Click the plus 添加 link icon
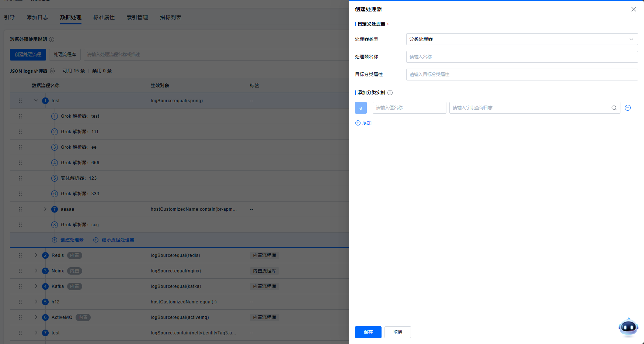The image size is (644, 344). pyautogui.click(x=358, y=123)
